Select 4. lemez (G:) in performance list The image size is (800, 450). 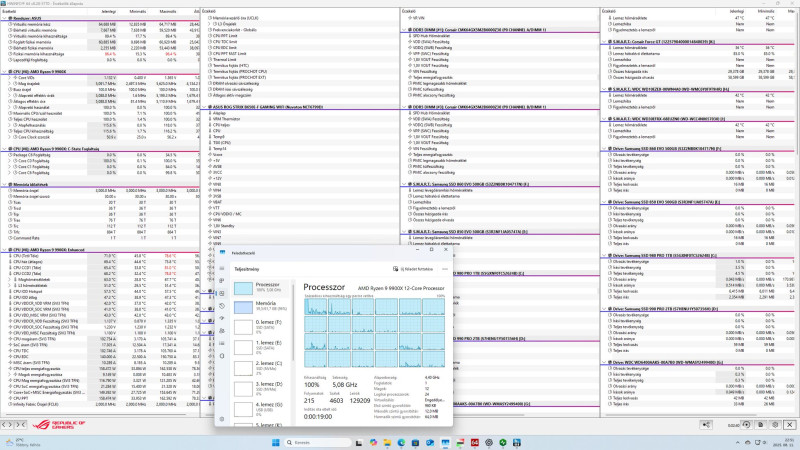pos(260,409)
